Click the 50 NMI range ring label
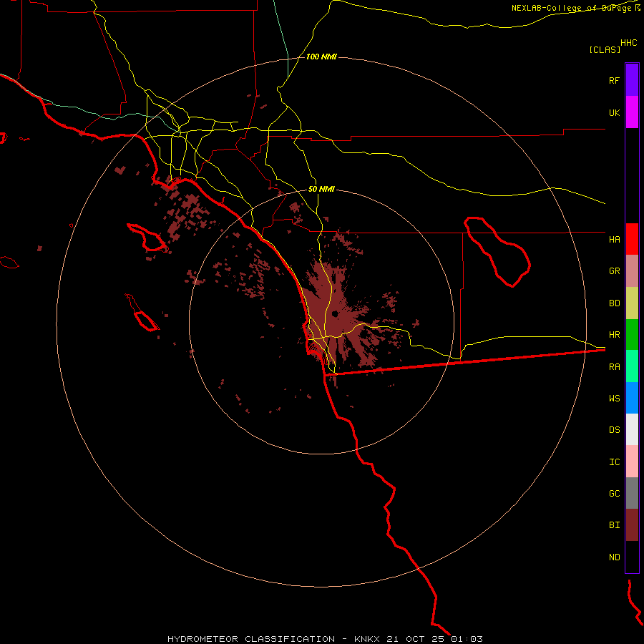 coord(321,189)
